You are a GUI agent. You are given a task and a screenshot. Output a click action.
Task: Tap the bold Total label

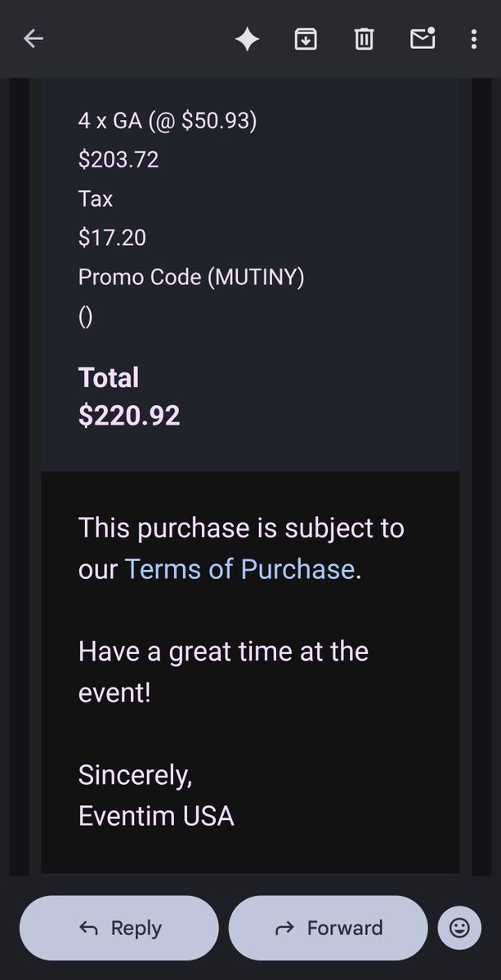tap(109, 377)
